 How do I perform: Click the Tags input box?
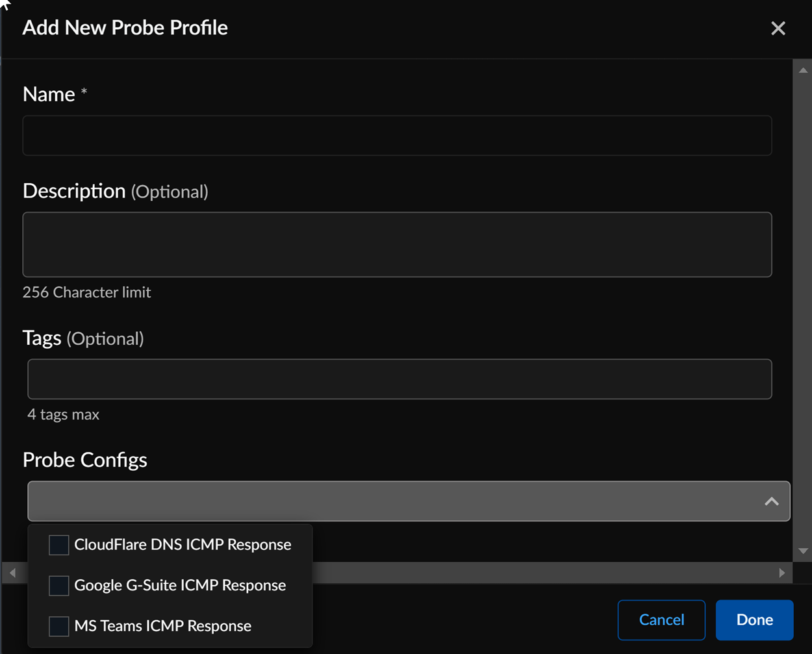[400, 379]
